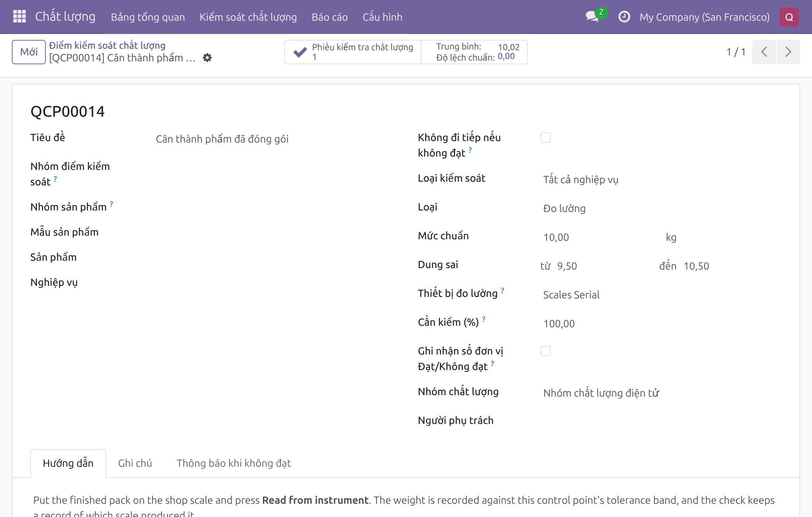Open the conversations chat bubble icon
Viewport: 812px width, 517px height.
pos(592,17)
